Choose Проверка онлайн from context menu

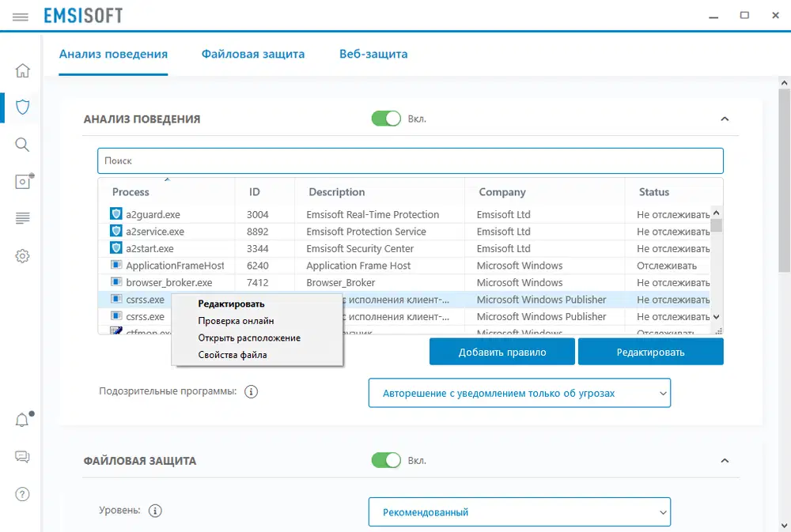pos(236,320)
